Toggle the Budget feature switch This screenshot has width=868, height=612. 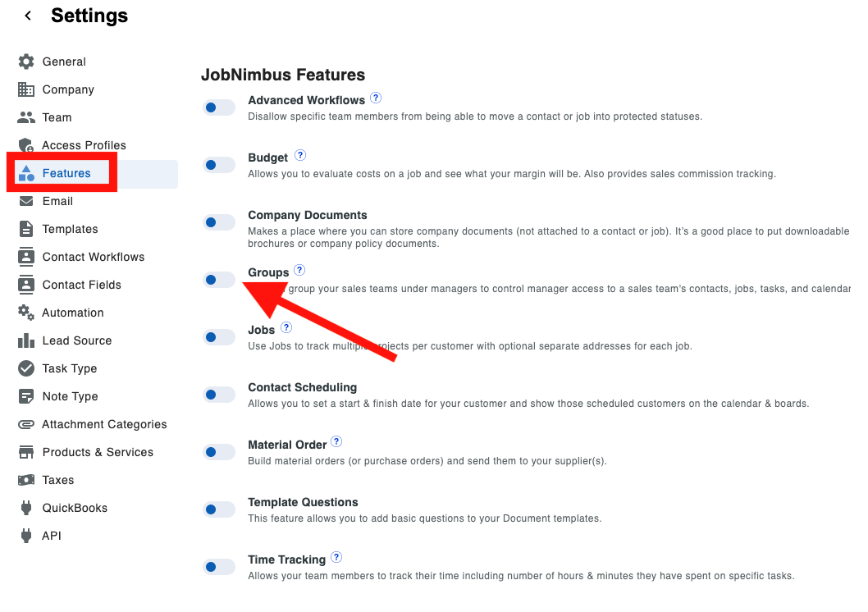(x=219, y=165)
